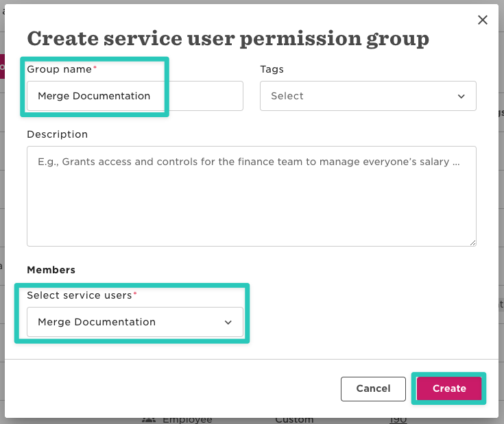Focus the Description text area
The width and height of the screenshot is (504, 424).
click(251, 195)
